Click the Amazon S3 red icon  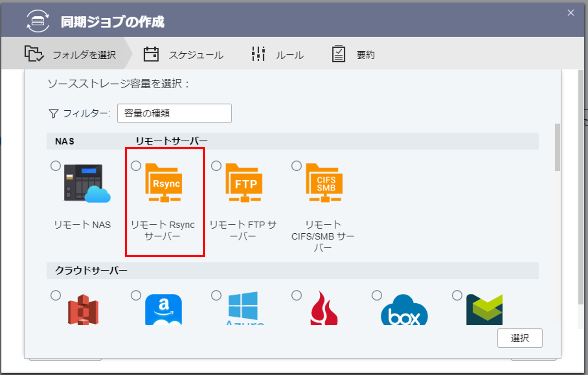coord(83,310)
